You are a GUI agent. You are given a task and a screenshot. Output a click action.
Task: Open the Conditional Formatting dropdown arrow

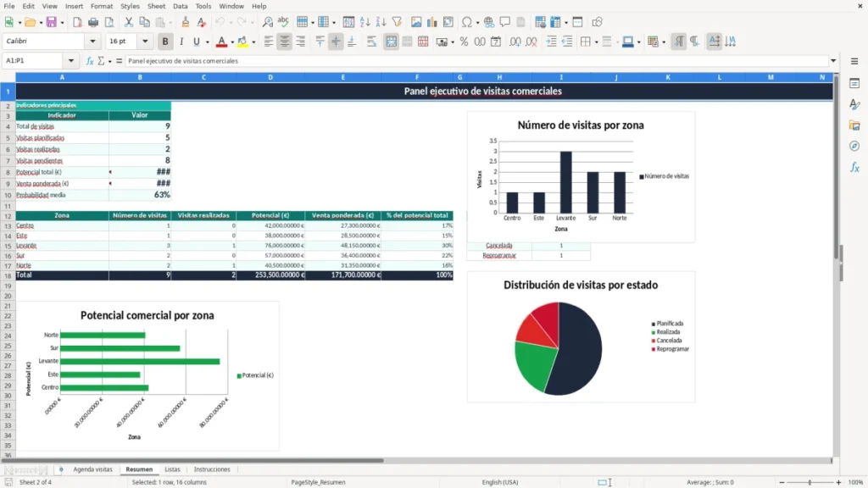coord(664,42)
